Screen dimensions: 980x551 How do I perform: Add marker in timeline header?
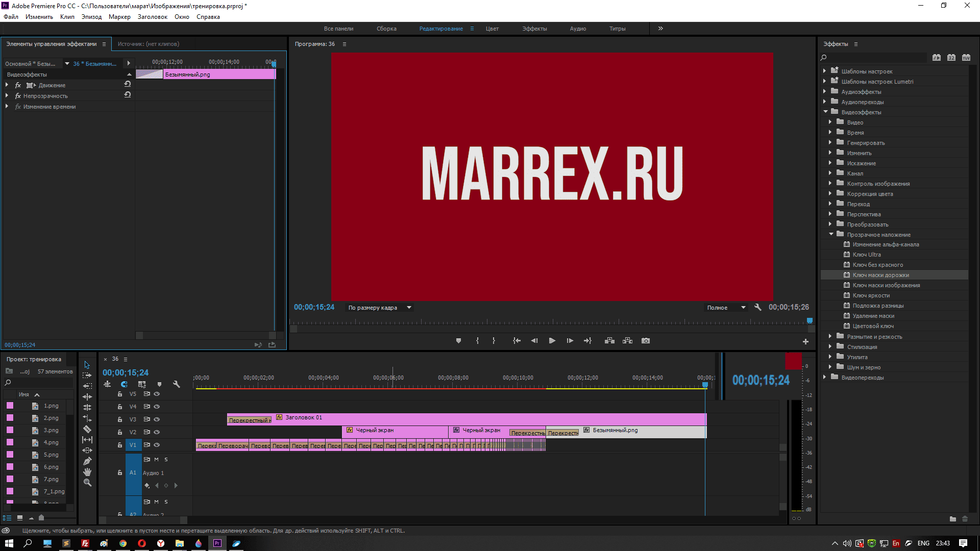tap(159, 384)
